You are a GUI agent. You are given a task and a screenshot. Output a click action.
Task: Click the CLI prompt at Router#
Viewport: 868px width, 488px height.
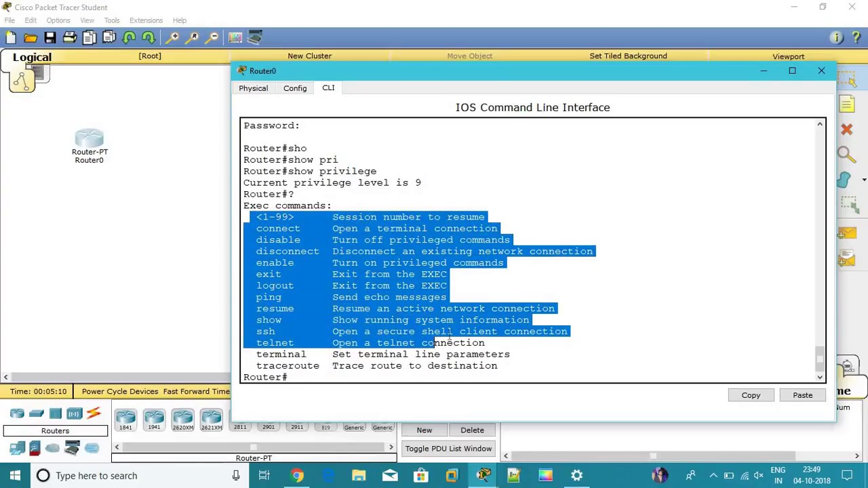[x=266, y=377]
